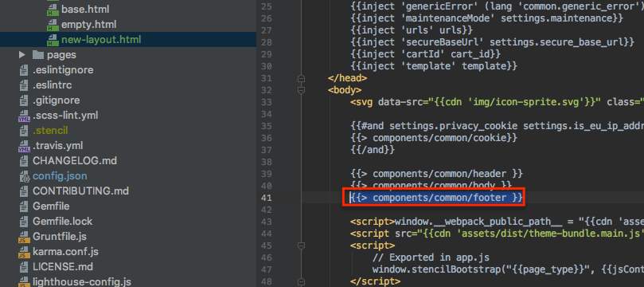Viewport: 644px width, 287px height.
Task: Click the {{/and}} closing line
Action: (x=373, y=150)
